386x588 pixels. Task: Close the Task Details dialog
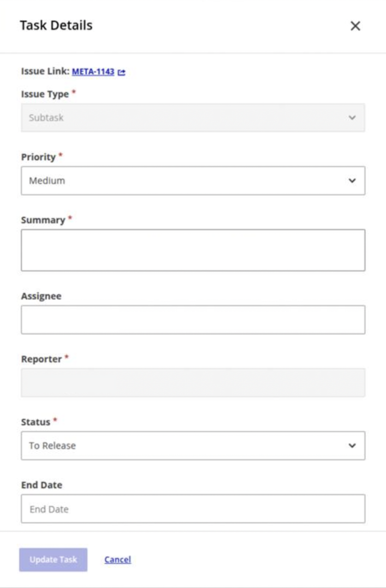point(355,26)
